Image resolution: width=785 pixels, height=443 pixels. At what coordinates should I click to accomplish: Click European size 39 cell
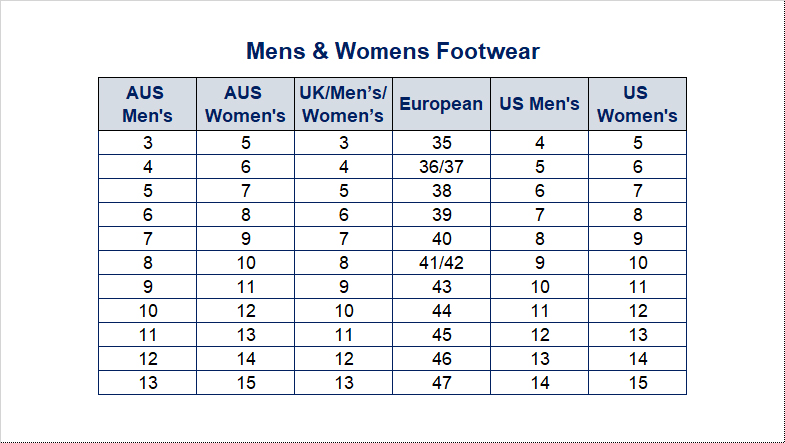coord(441,215)
